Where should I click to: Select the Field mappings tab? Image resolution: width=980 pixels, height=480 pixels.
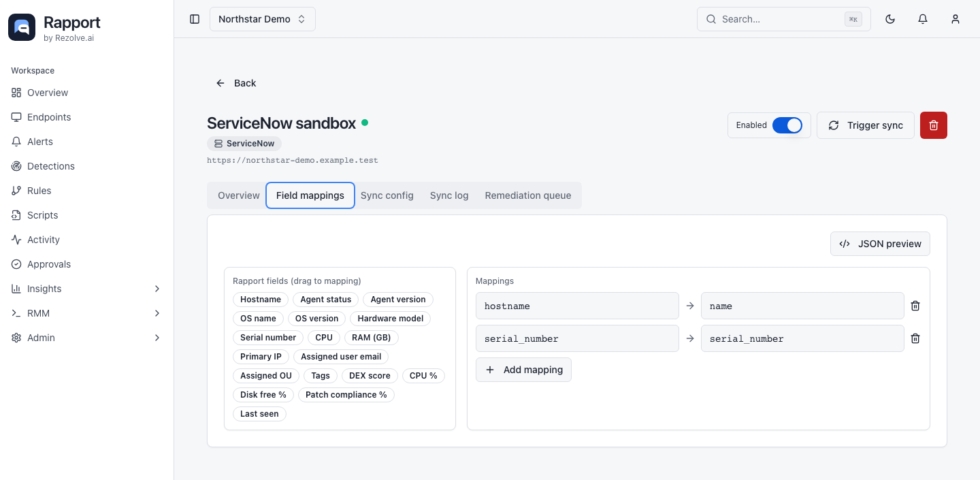coord(310,195)
